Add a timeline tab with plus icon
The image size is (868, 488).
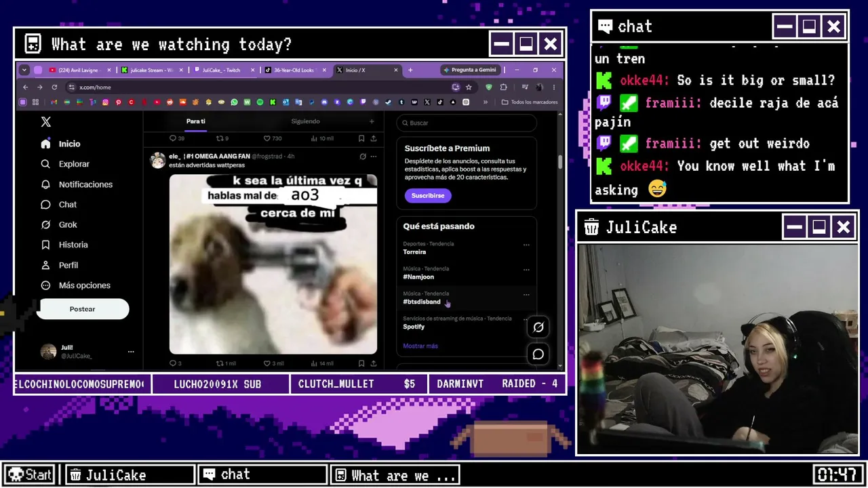pos(372,121)
